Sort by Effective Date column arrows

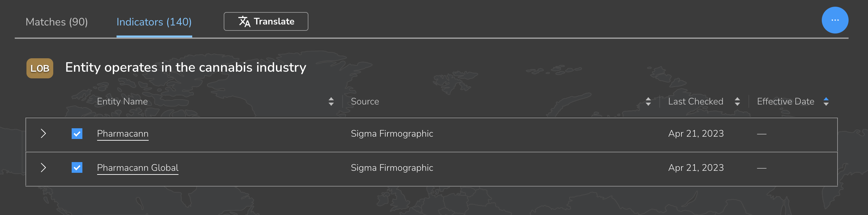[x=826, y=101]
